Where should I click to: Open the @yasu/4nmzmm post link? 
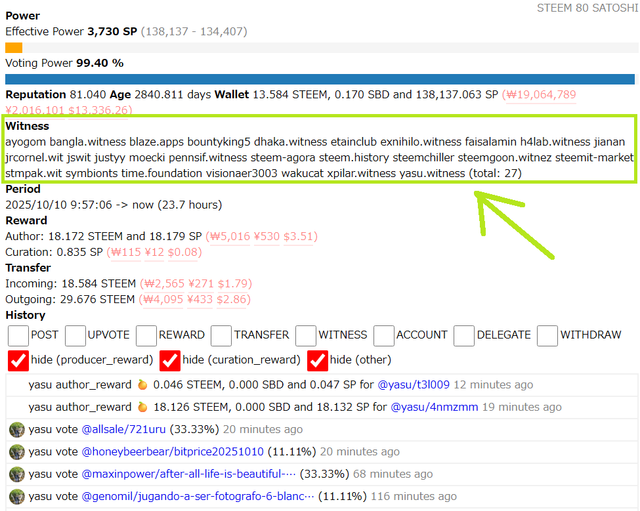point(434,407)
